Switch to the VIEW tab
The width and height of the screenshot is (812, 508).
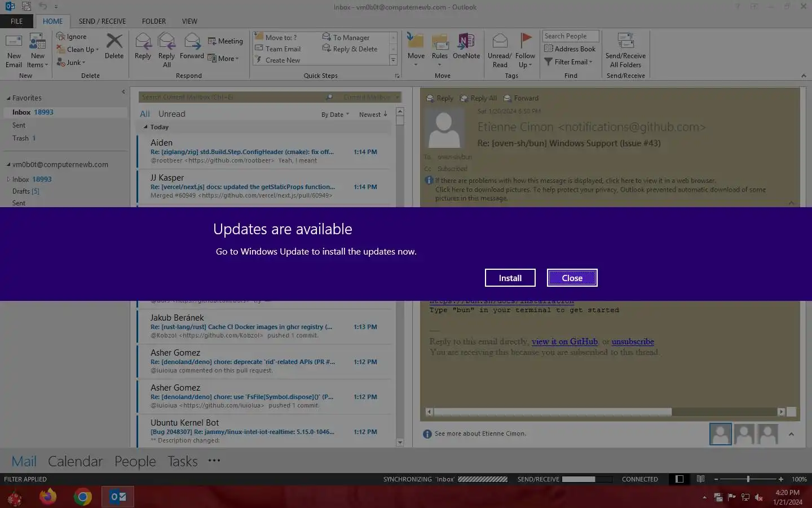pyautogui.click(x=189, y=21)
